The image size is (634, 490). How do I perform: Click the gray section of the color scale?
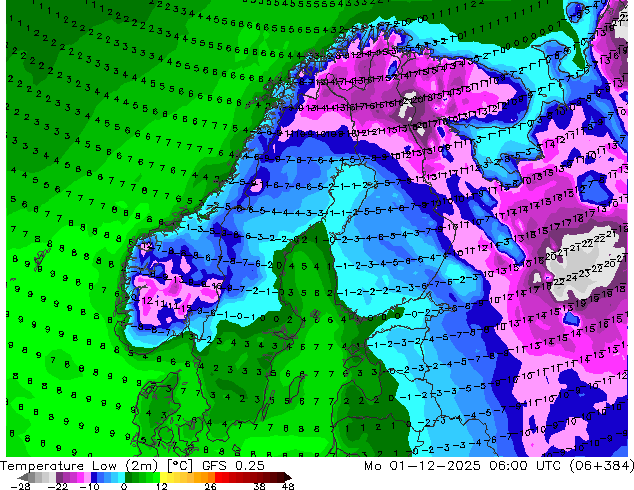pos(42,477)
